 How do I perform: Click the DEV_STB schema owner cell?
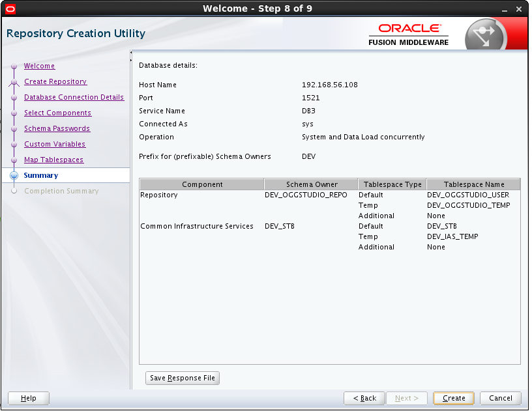[280, 226]
